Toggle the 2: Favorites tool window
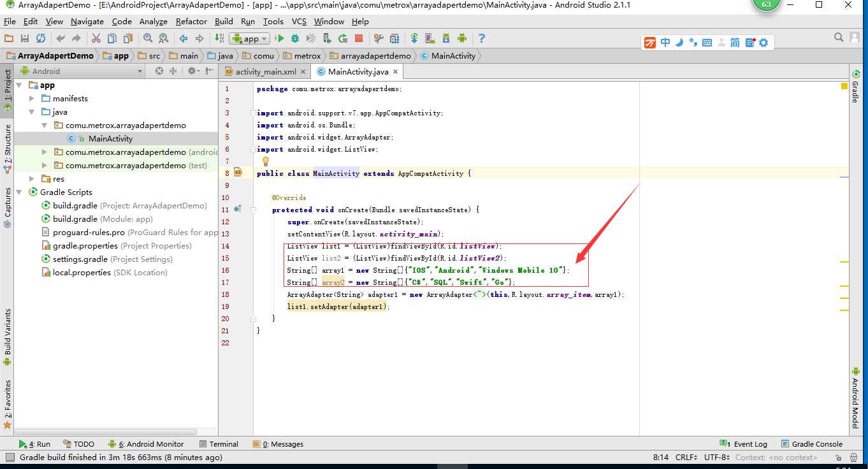868x469 pixels. pyautogui.click(x=8, y=403)
